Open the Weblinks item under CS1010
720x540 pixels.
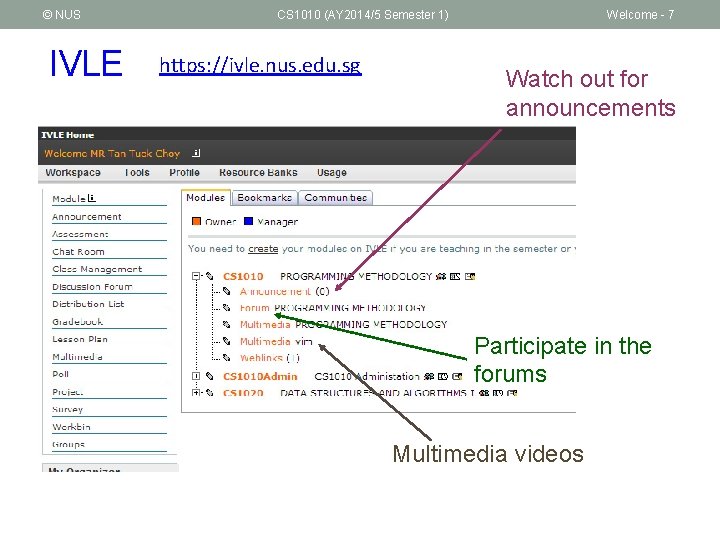coord(270,358)
